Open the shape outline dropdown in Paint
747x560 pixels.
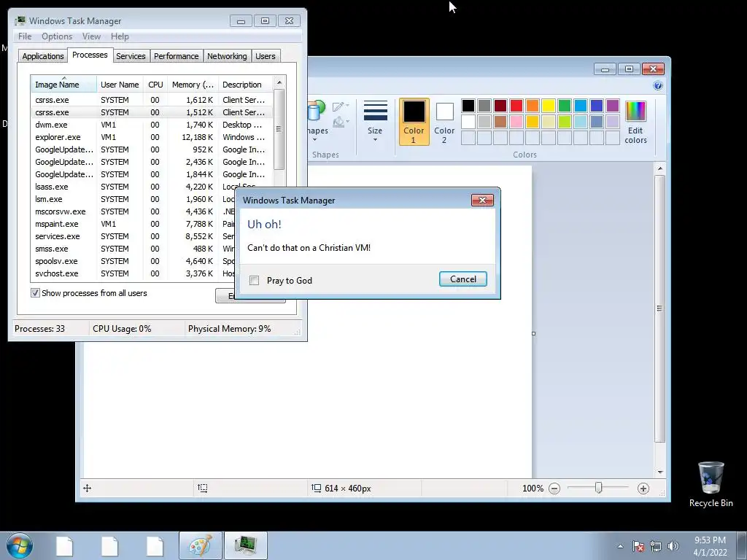pyautogui.click(x=341, y=106)
